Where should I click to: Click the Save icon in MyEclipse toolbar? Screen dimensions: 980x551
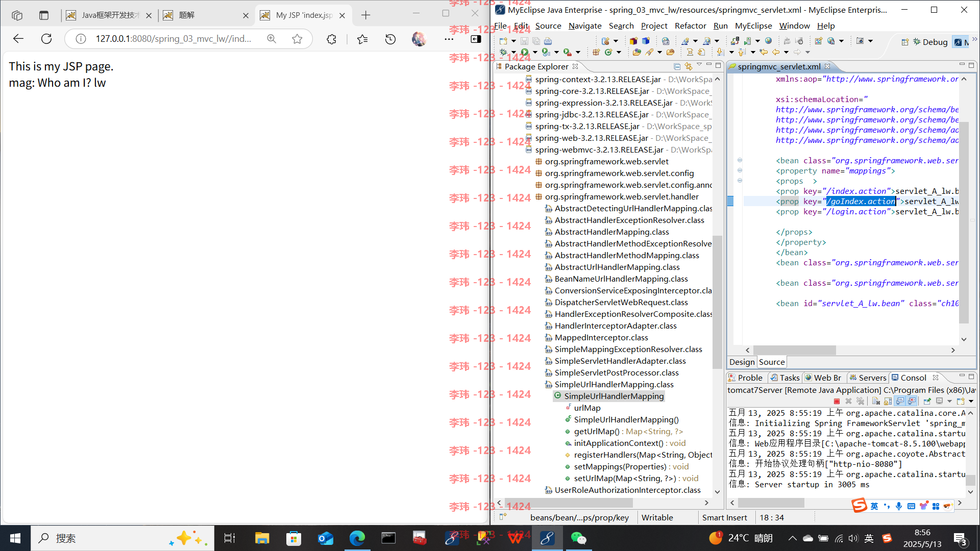[524, 41]
